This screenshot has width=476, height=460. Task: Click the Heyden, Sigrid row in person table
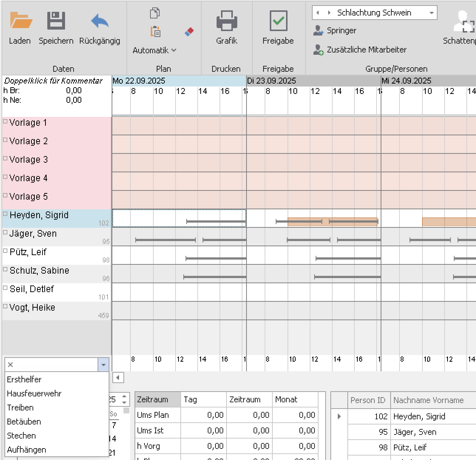coord(419,416)
